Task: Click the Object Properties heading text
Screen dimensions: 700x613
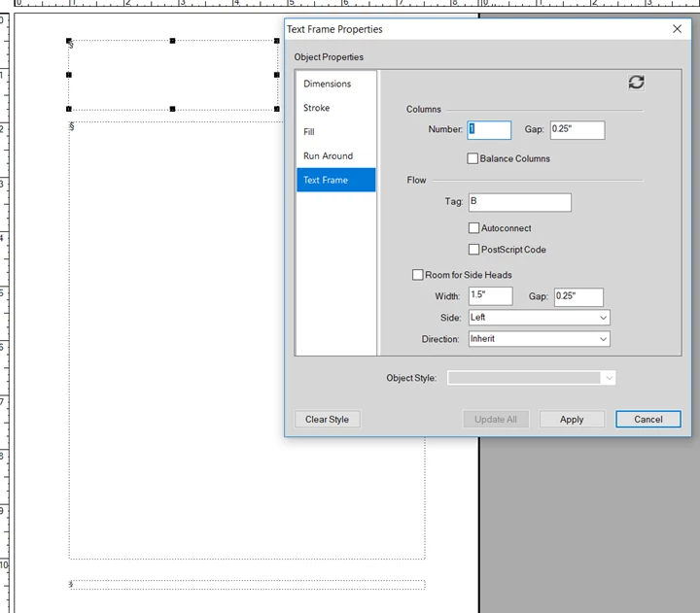Action: [329, 57]
